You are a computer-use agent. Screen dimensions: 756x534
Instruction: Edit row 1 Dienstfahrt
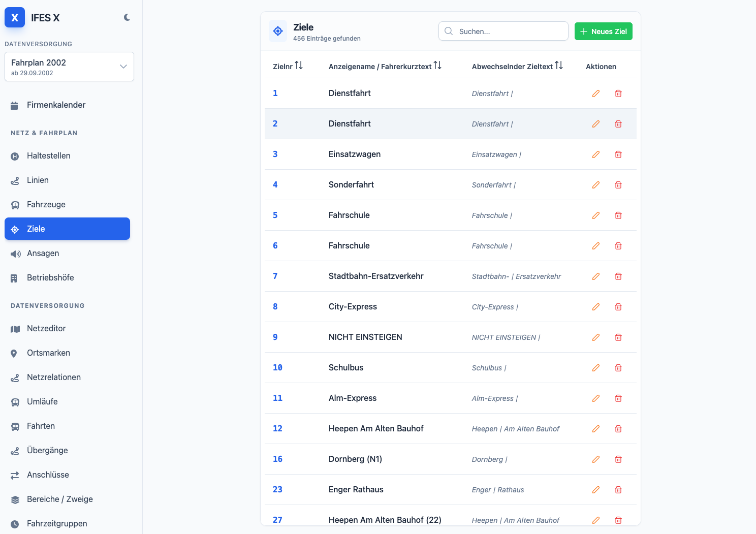[x=596, y=93]
